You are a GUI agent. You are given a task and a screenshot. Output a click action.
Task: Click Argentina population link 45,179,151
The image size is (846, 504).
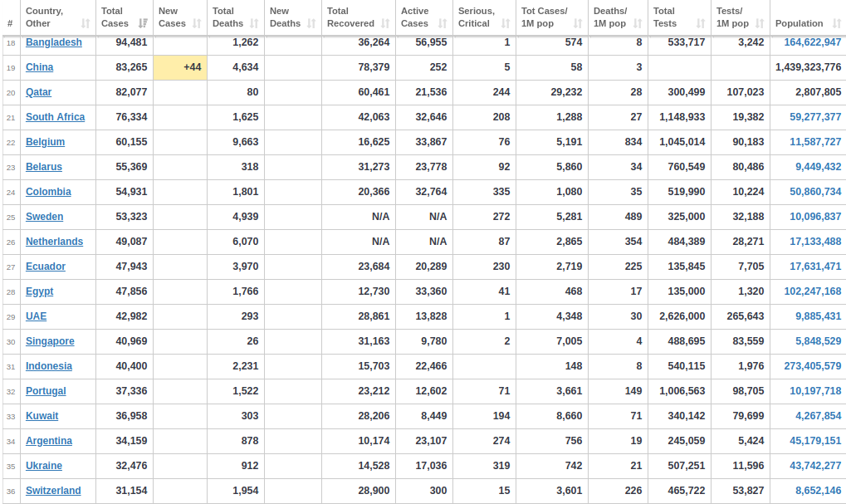(815, 441)
